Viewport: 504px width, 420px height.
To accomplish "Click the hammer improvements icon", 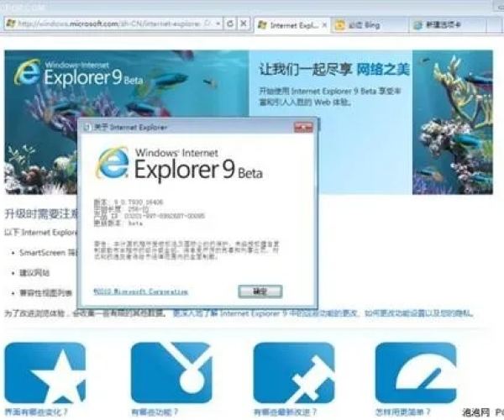I will coord(294,373).
